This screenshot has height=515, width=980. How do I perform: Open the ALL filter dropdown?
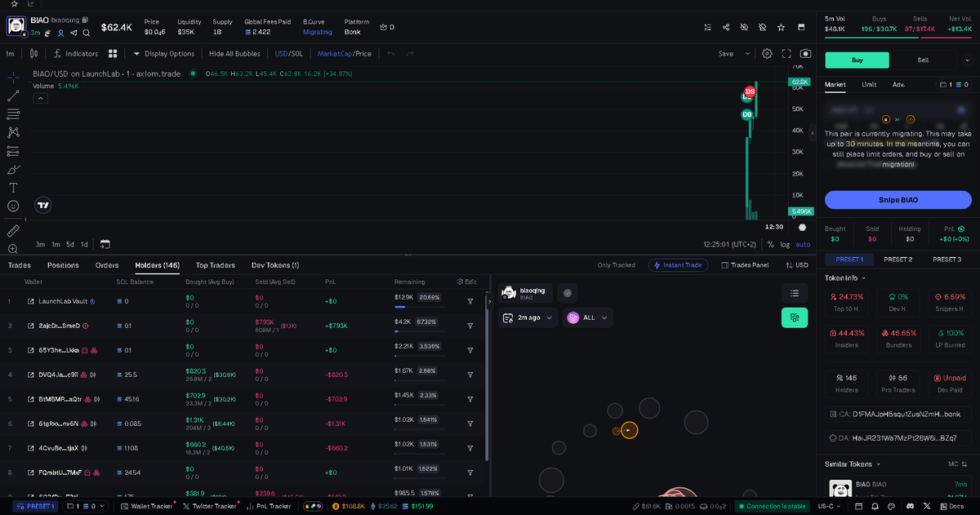coord(588,317)
